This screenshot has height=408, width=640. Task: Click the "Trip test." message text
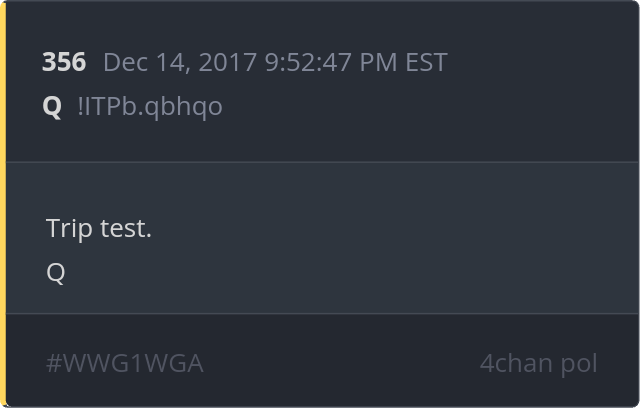click(99, 228)
